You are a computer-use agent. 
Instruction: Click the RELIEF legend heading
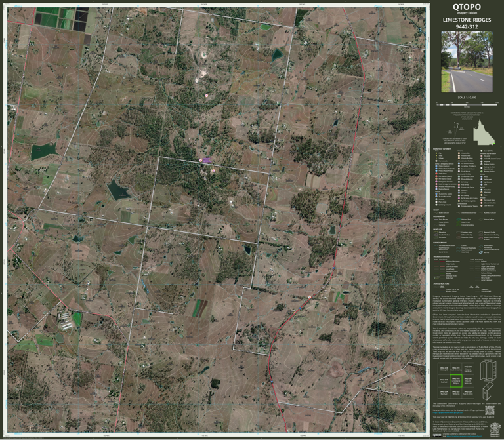pyautogui.click(x=436, y=210)
